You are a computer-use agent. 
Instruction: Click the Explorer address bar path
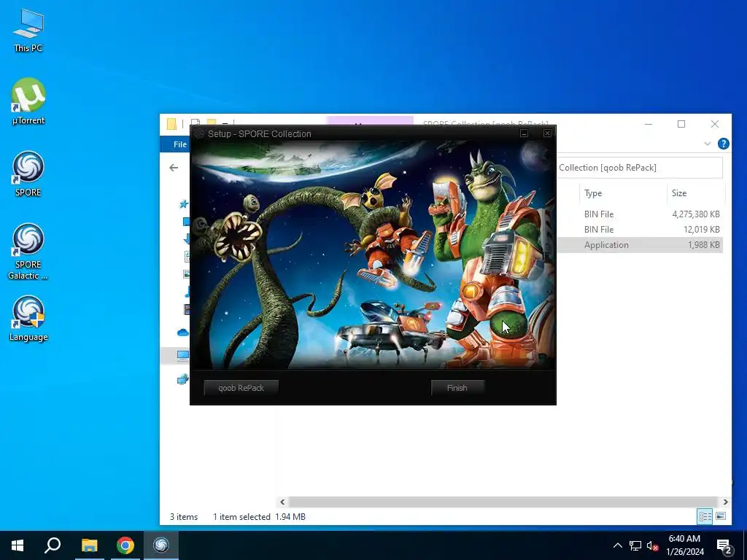tap(640, 168)
